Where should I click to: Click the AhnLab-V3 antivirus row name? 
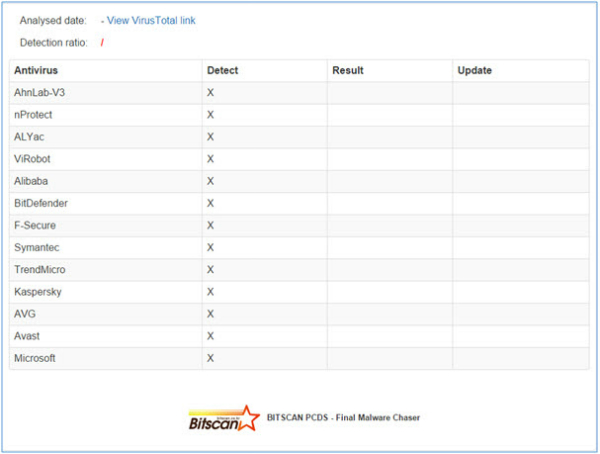click(x=39, y=93)
